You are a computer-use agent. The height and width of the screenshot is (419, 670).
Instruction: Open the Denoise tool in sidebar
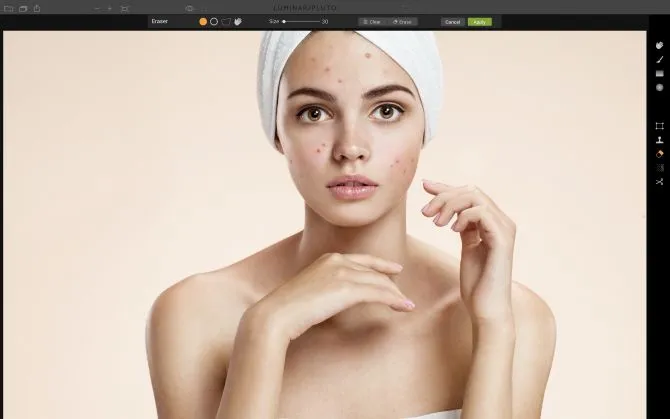(659, 168)
